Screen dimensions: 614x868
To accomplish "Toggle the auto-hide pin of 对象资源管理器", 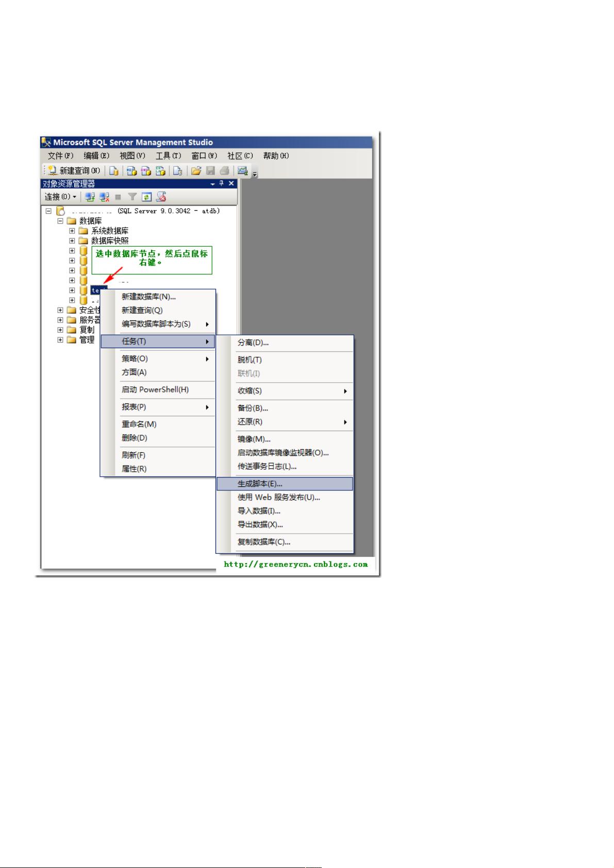I will (222, 183).
